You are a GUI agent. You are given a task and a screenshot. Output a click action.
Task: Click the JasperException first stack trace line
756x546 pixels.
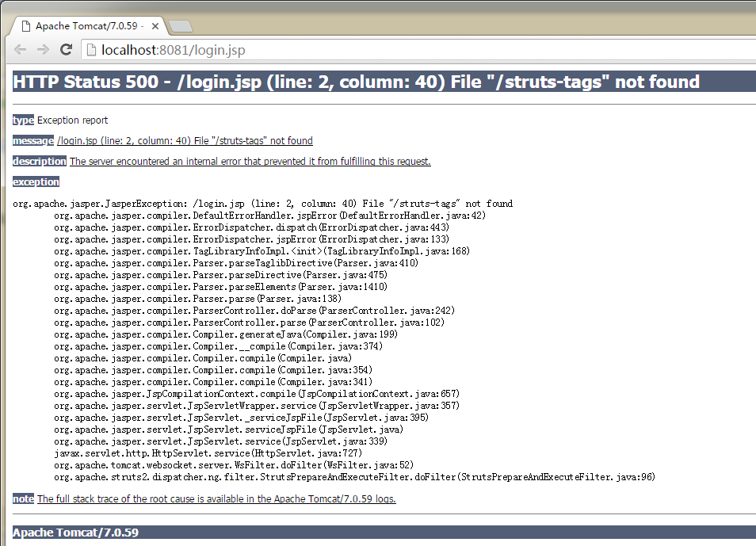[263, 204]
